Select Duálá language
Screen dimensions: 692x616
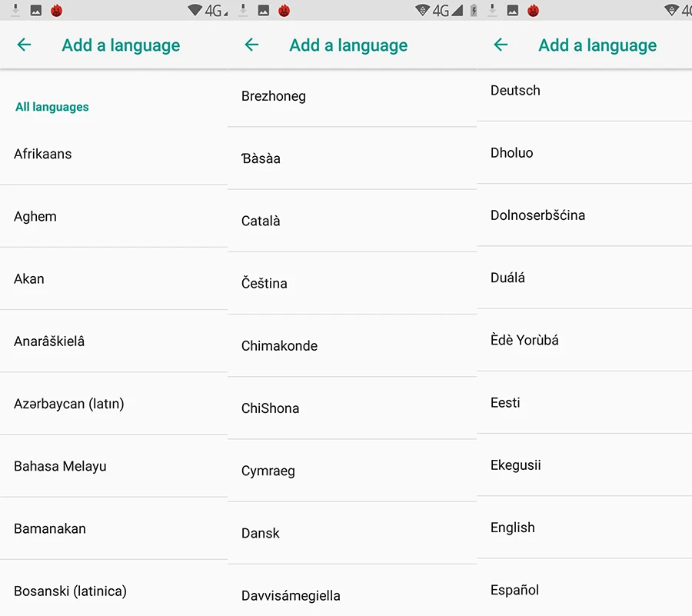[x=584, y=278]
